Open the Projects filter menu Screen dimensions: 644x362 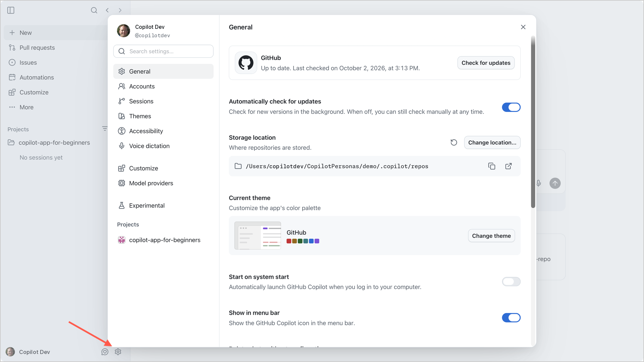pos(105,129)
